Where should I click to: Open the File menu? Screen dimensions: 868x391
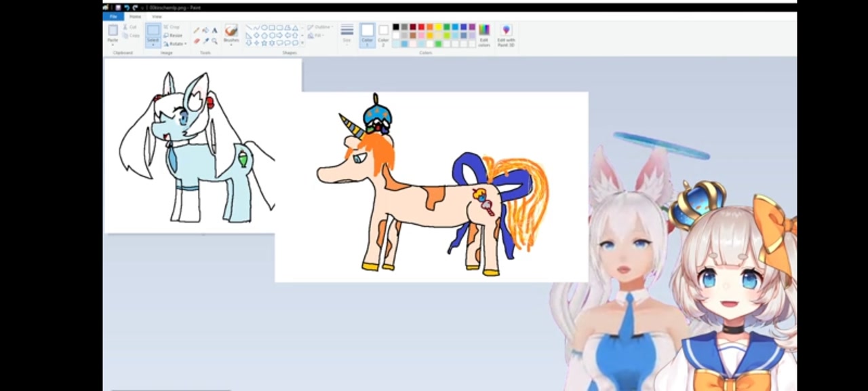click(113, 16)
